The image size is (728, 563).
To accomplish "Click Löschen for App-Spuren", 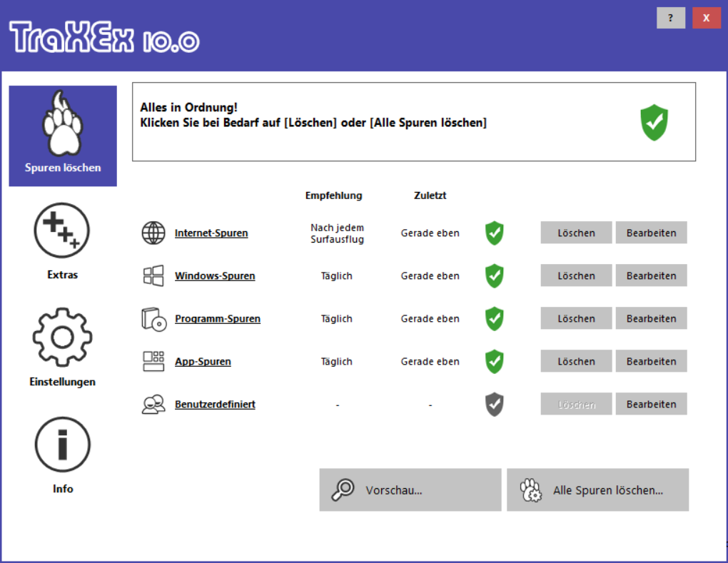I will point(576,361).
